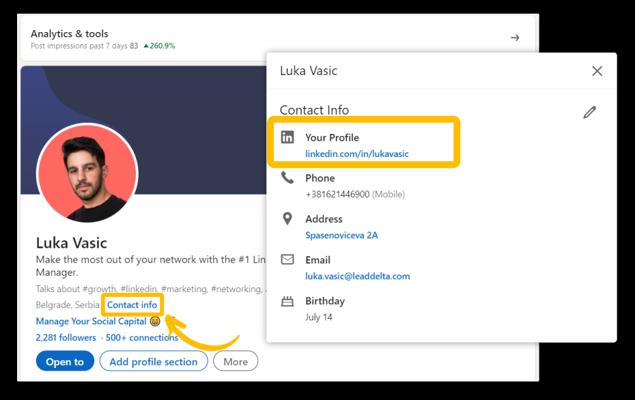Click the email envelope icon
The width and height of the screenshot is (635, 400).
[x=287, y=260]
